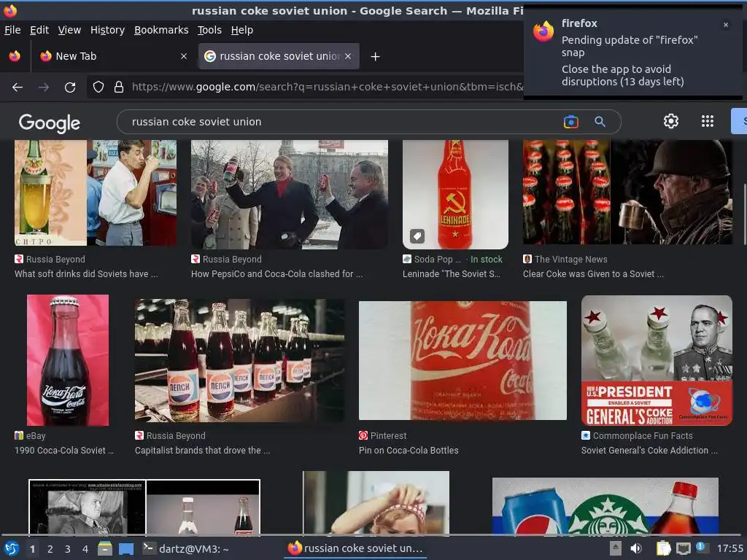Image resolution: width=747 pixels, height=560 pixels.
Task: Open the taskbar start menu icon
Action: tap(11, 548)
